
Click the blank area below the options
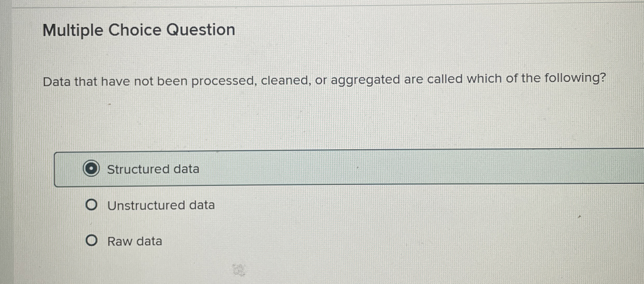tap(312, 270)
